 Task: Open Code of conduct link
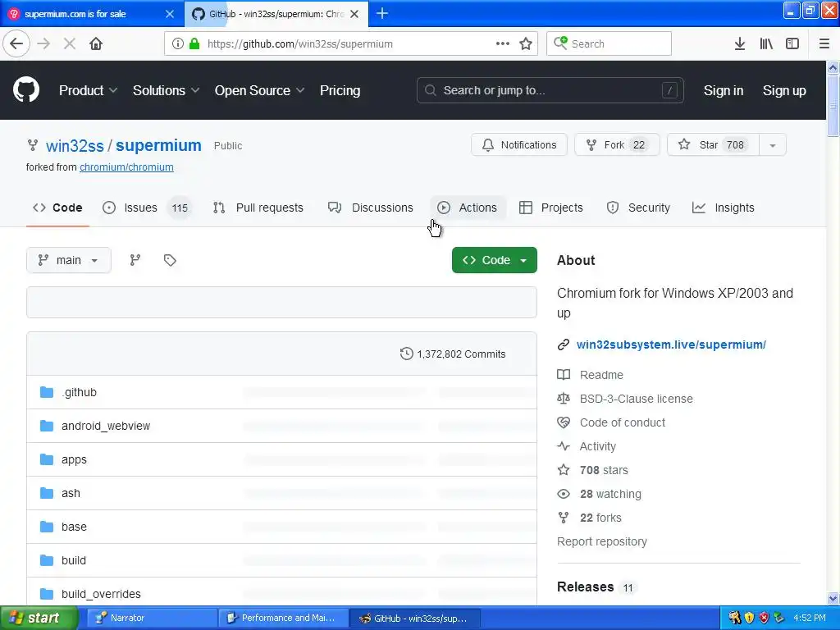click(x=622, y=422)
